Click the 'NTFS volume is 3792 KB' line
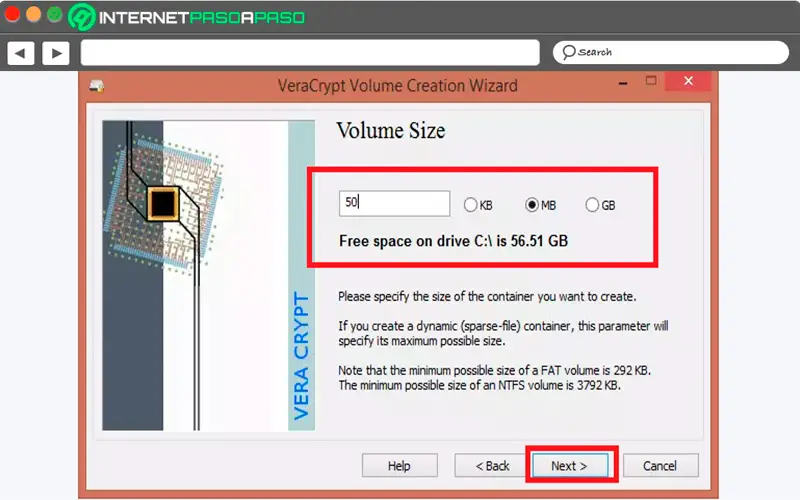The image size is (800, 500). pyautogui.click(x=480, y=385)
